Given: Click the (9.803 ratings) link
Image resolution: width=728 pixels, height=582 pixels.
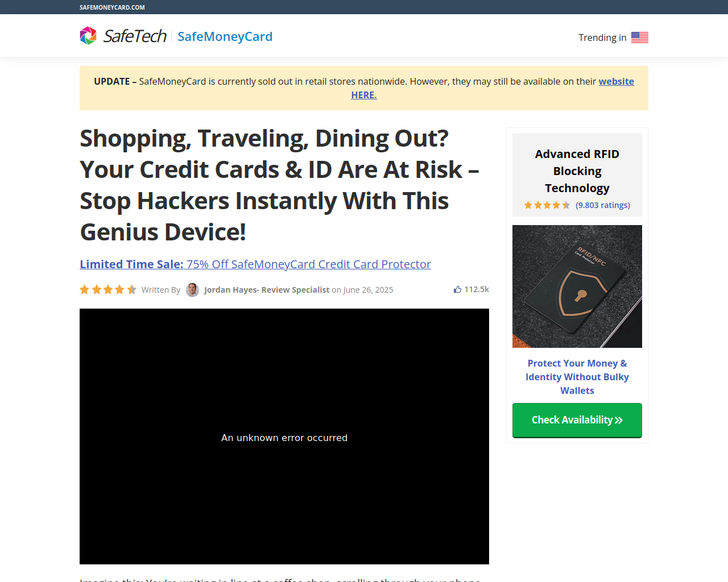Looking at the screenshot, I should (603, 205).
